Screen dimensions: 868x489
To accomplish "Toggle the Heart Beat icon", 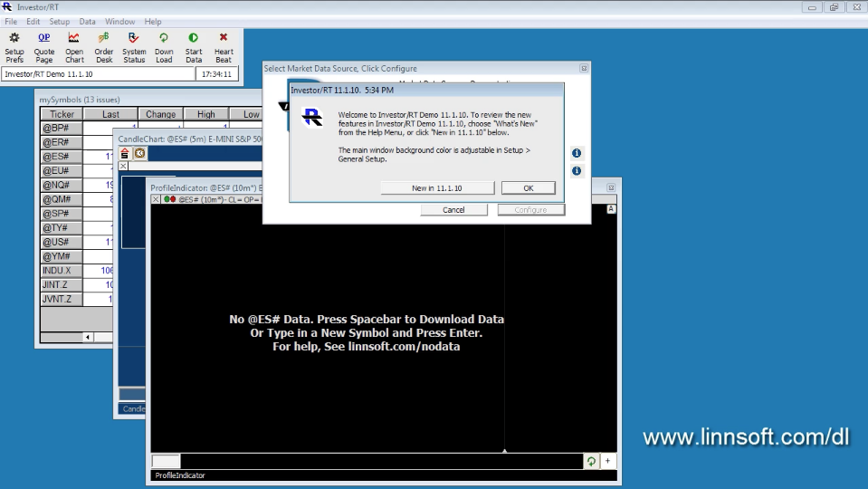I will [x=224, y=48].
